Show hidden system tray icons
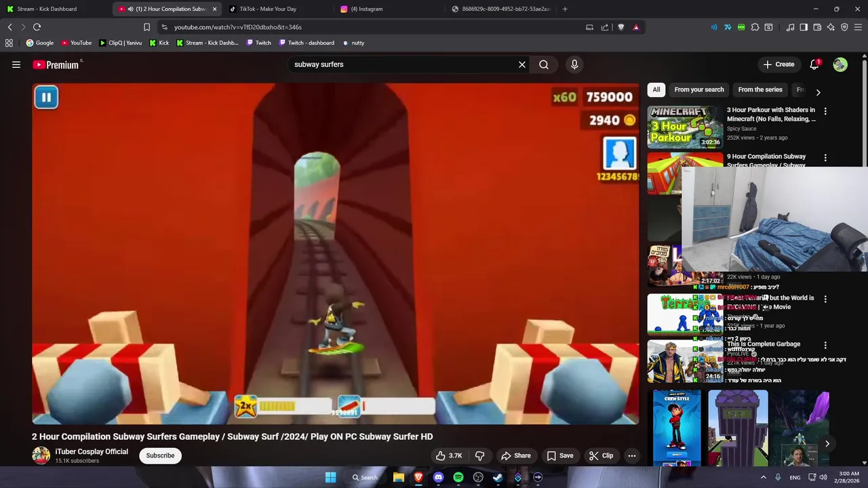Image resolution: width=868 pixels, height=488 pixels. coord(764,477)
